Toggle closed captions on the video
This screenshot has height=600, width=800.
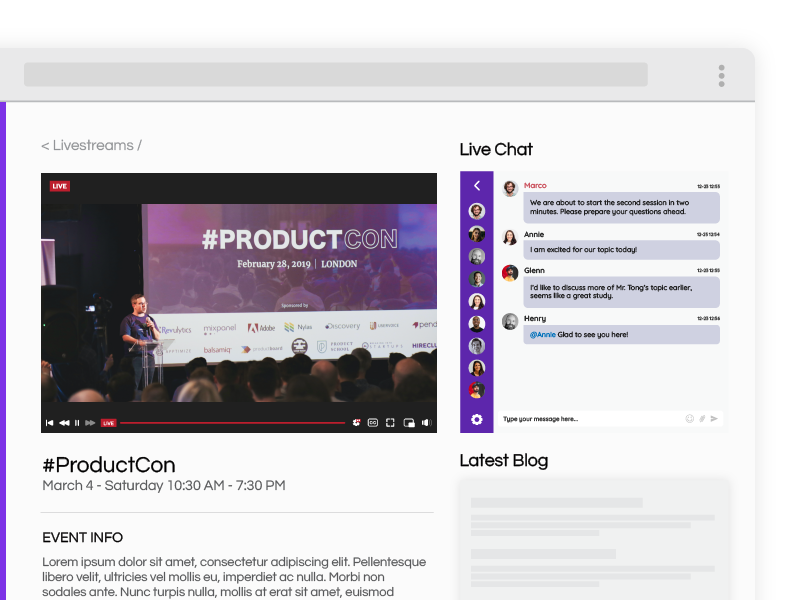click(x=373, y=423)
